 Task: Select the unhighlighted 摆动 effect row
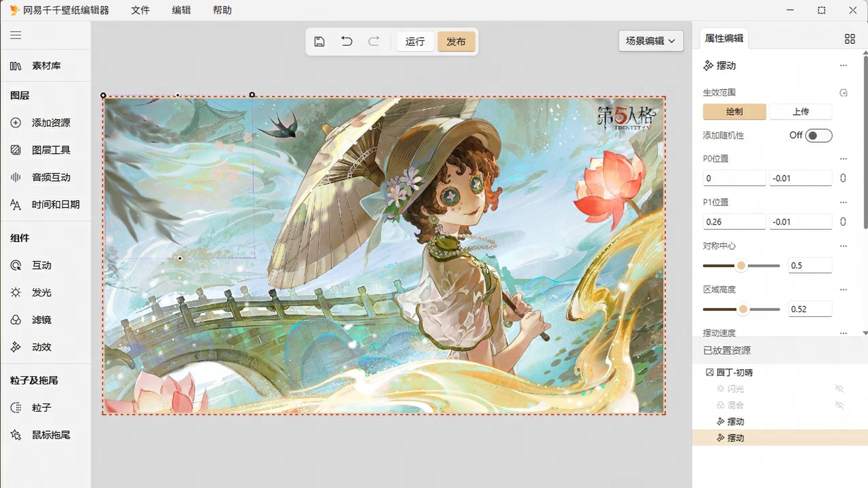pos(780,422)
